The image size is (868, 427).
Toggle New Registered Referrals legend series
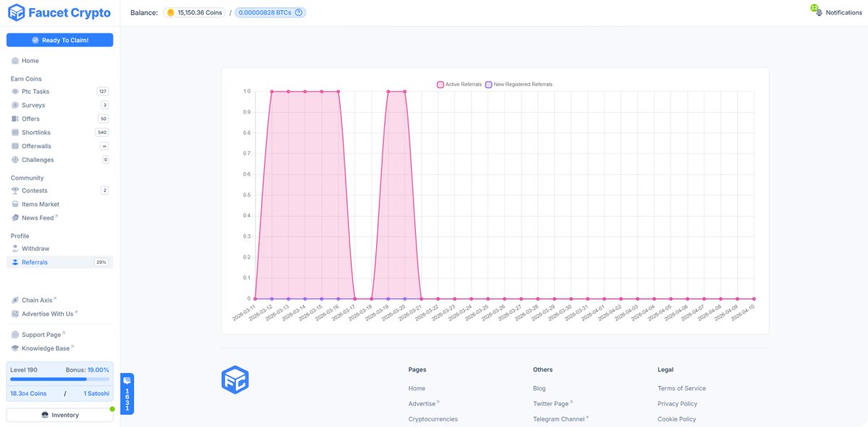coord(519,85)
